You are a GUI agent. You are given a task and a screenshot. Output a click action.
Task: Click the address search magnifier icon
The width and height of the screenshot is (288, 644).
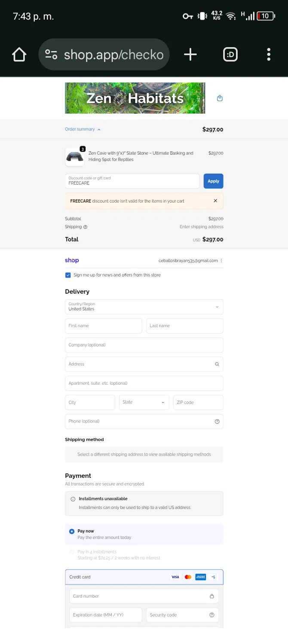217,364
